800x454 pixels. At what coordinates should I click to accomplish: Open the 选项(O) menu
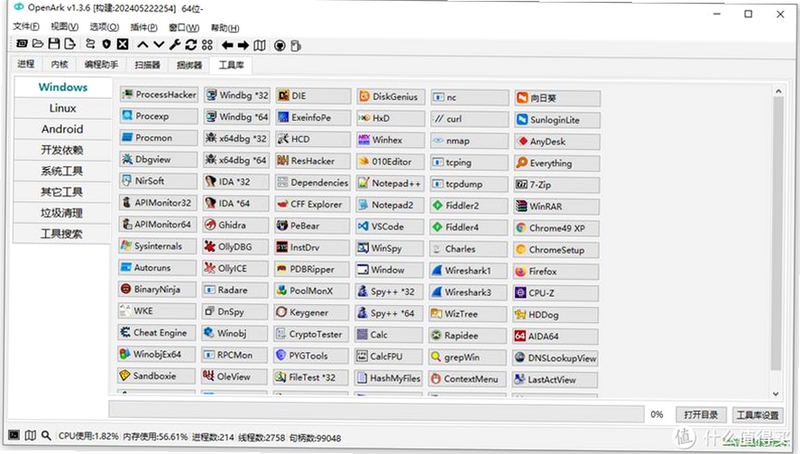click(105, 27)
